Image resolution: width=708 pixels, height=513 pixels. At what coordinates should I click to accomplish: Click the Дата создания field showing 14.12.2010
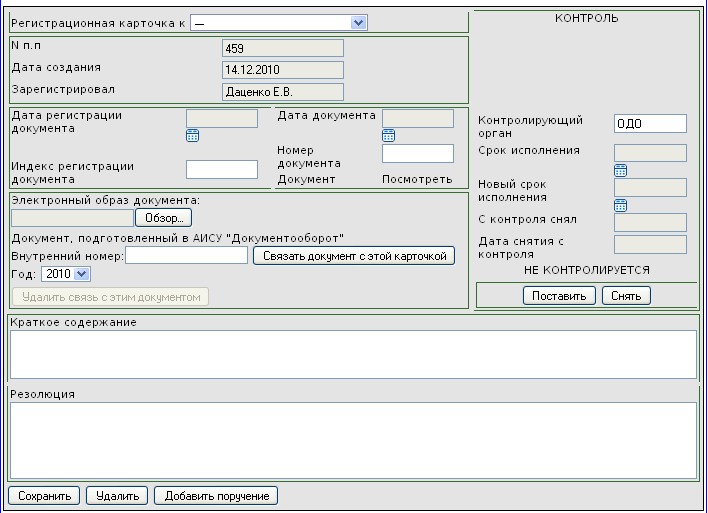(x=283, y=70)
